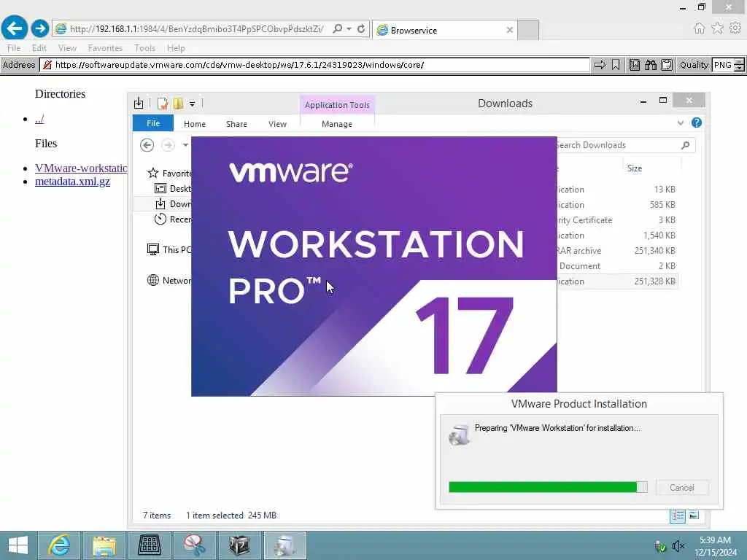
Task: Open the recent locations dropdown in Downloads
Action: coord(185,145)
